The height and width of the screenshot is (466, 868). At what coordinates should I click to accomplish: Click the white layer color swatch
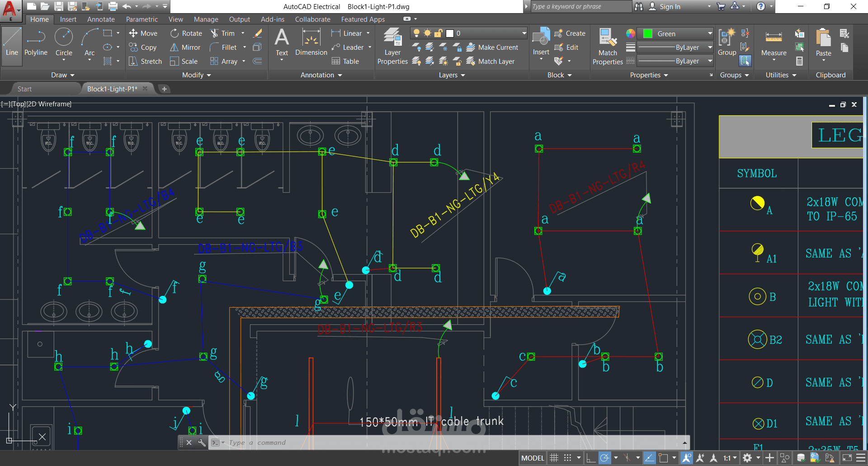point(450,33)
